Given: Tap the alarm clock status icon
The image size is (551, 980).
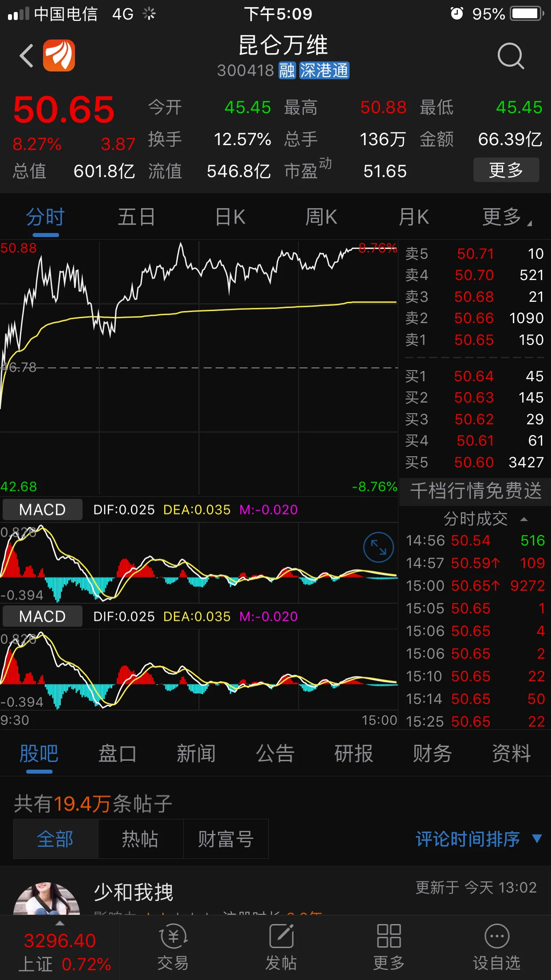Looking at the screenshot, I should tap(457, 14).
